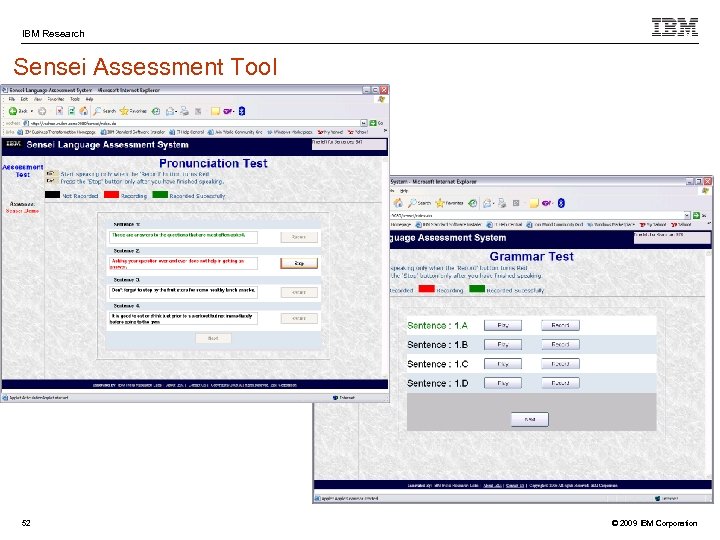
Task: Open Edit menu in Pronunciation window
Action: tap(24, 99)
